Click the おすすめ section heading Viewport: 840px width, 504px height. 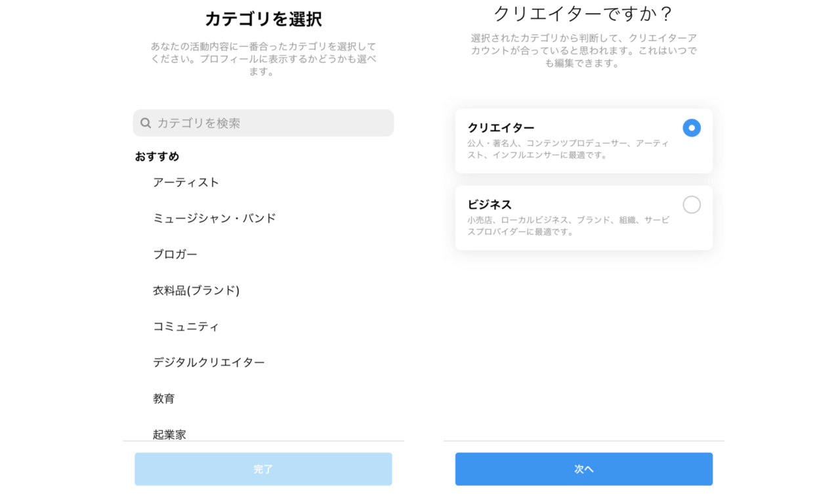[157, 157]
